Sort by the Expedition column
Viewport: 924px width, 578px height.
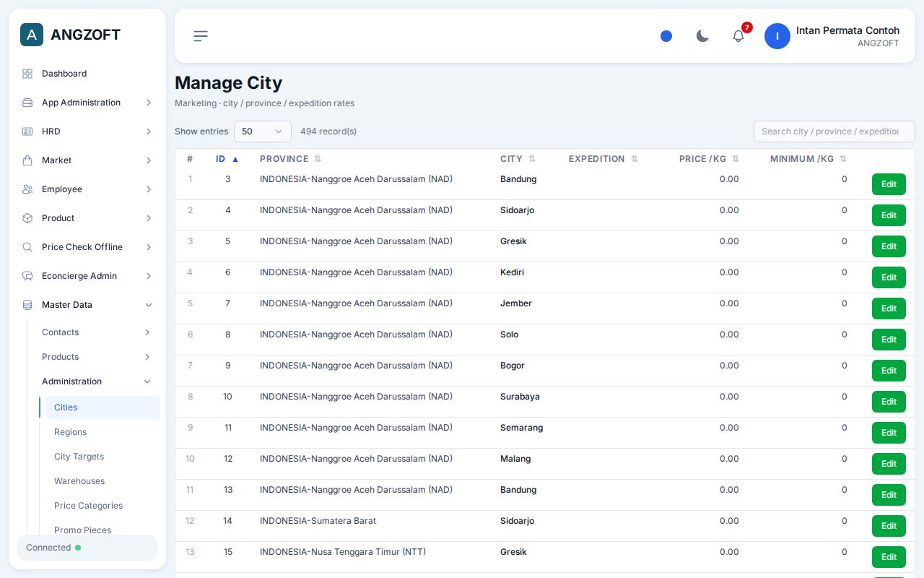(x=603, y=159)
